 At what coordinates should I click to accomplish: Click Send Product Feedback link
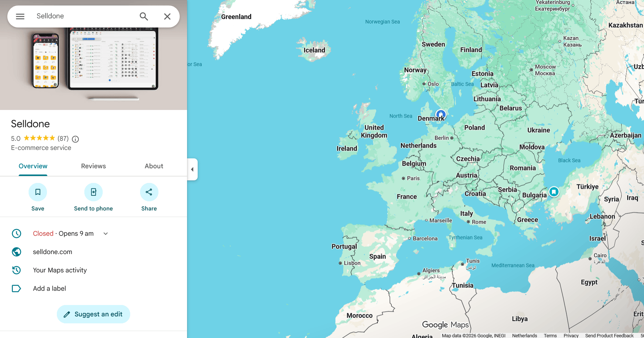[609, 335]
